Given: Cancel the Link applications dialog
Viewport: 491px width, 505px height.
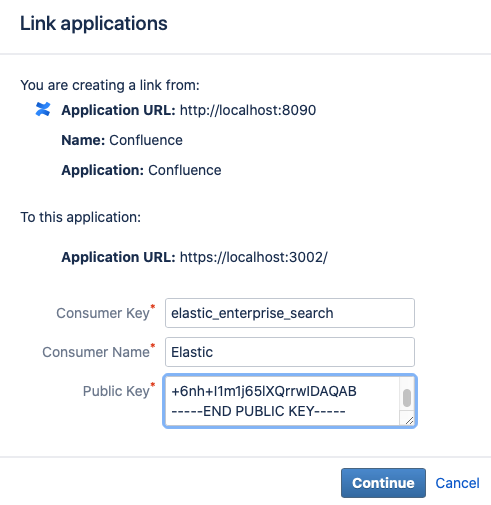Looking at the screenshot, I should pyautogui.click(x=457, y=483).
